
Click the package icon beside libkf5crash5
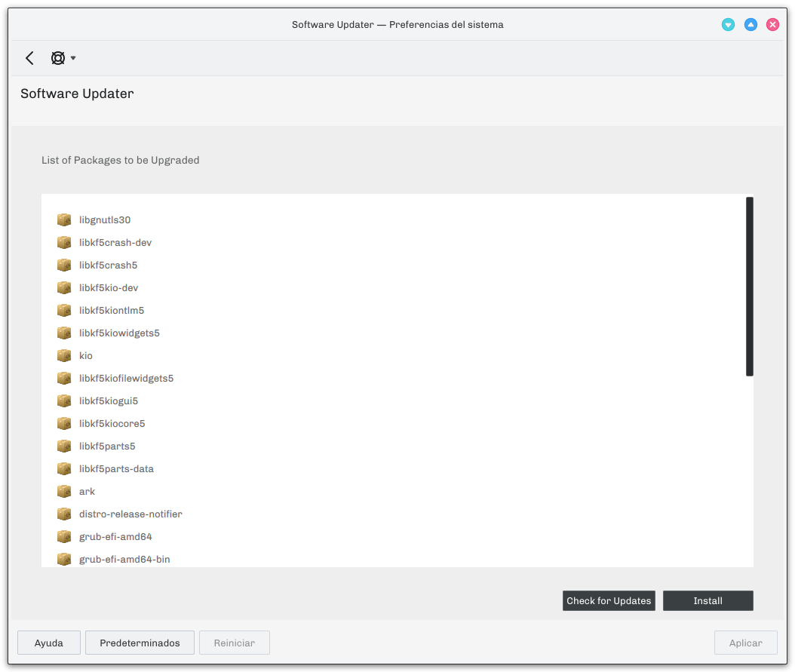64,265
